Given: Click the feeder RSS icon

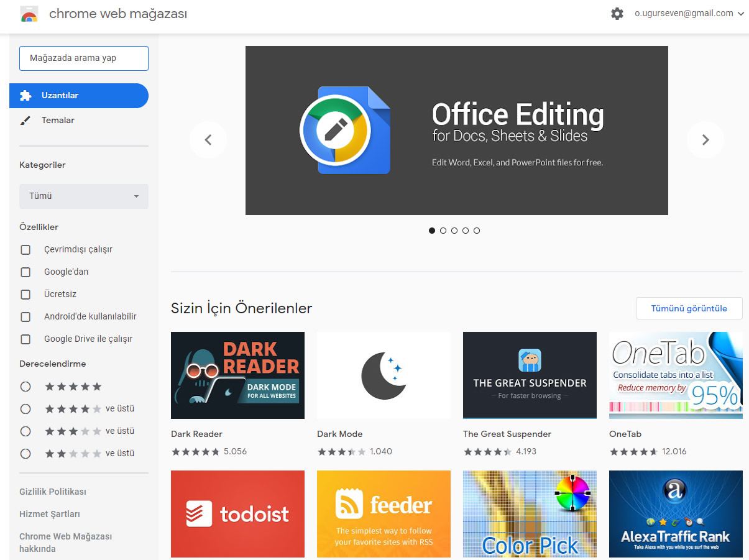Looking at the screenshot, I should (x=349, y=504).
